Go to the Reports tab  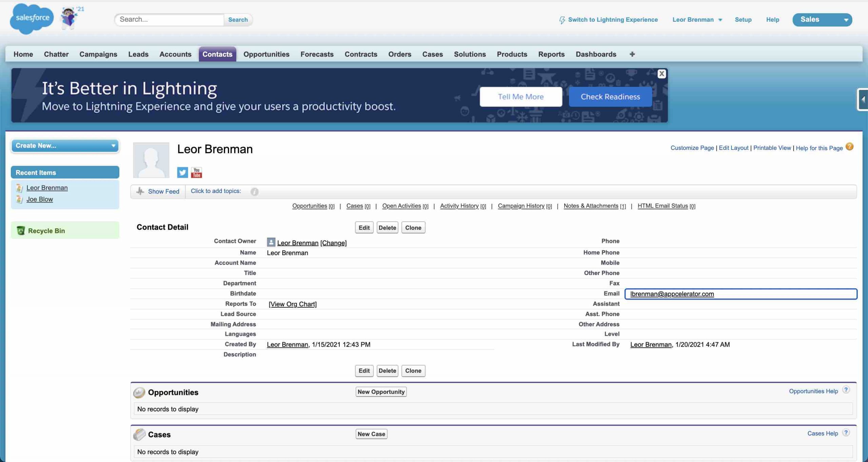[551, 54]
